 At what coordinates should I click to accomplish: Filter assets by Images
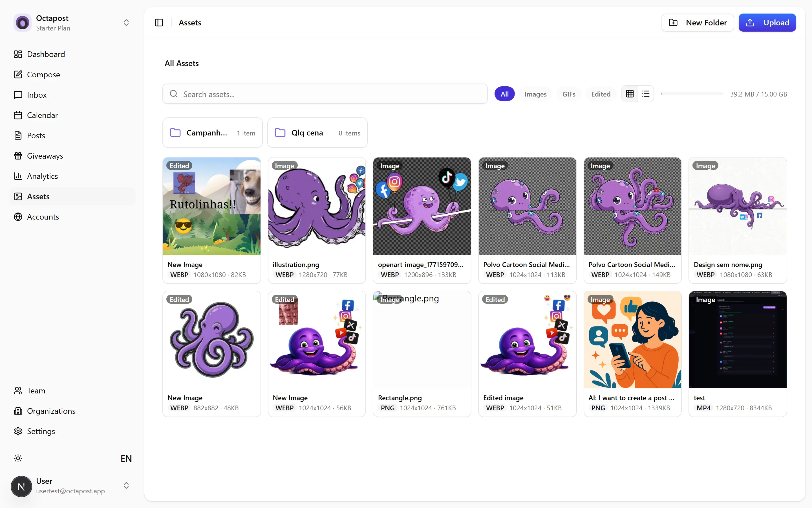(535, 94)
